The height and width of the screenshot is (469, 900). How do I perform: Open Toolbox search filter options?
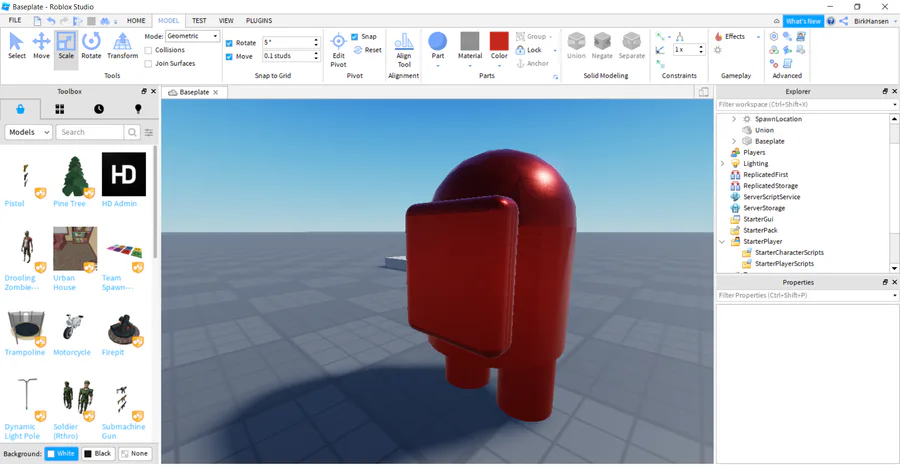[x=149, y=133]
